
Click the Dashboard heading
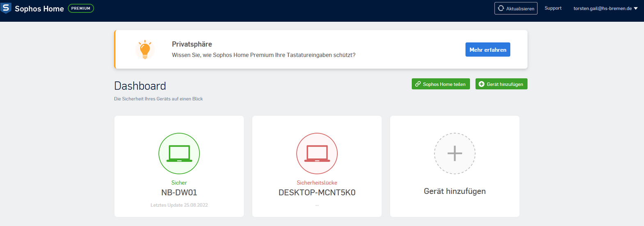tap(140, 85)
